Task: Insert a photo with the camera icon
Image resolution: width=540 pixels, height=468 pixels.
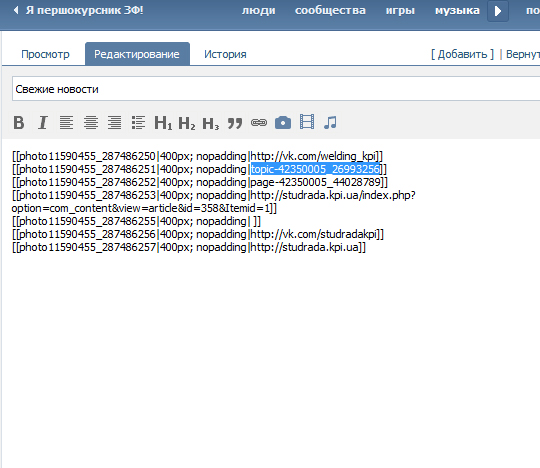Action: (x=283, y=122)
